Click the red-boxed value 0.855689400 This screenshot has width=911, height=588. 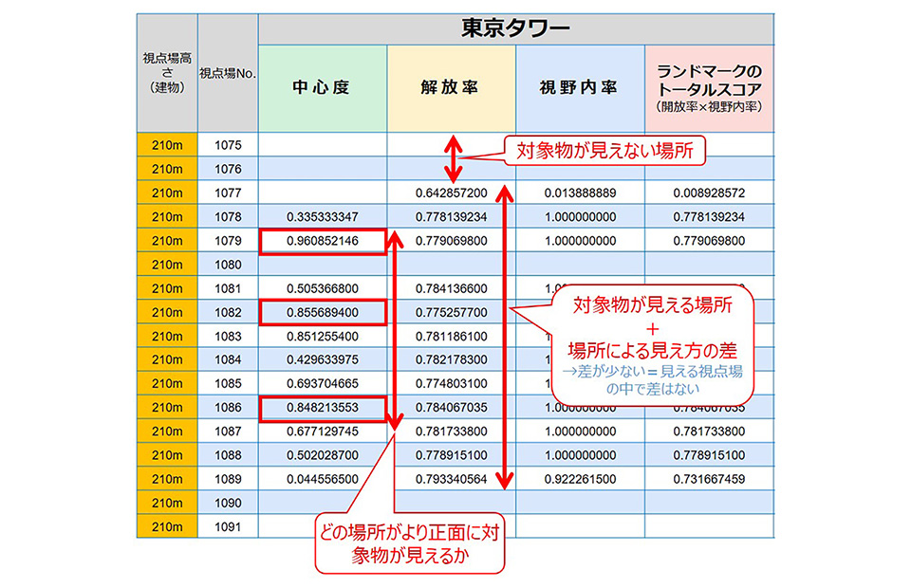coord(323,312)
